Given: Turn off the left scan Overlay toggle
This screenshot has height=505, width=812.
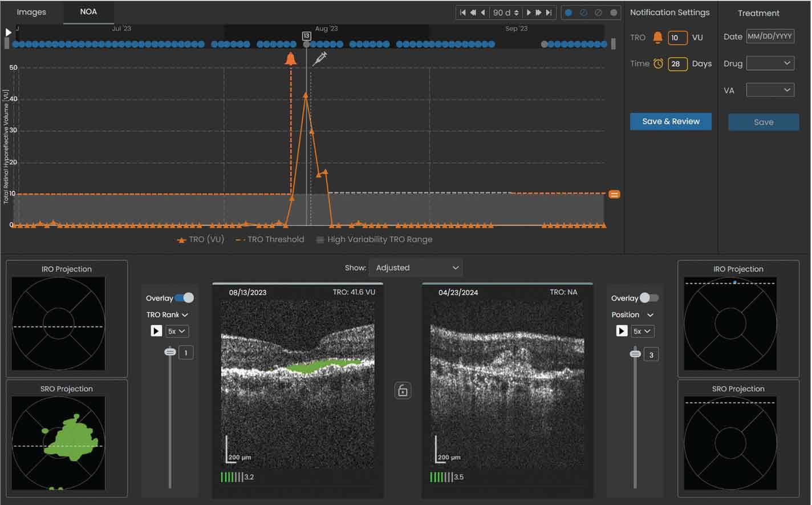Looking at the screenshot, I should (x=184, y=298).
